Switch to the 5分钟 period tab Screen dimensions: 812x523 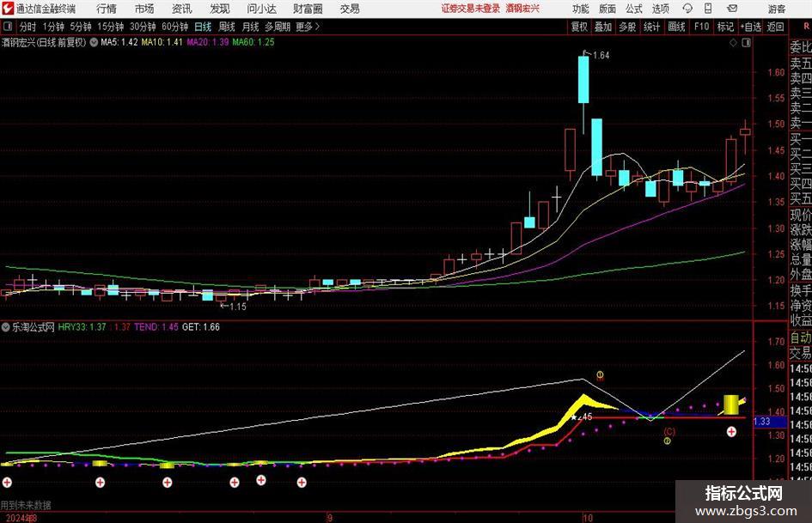pyautogui.click(x=81, y=27)
